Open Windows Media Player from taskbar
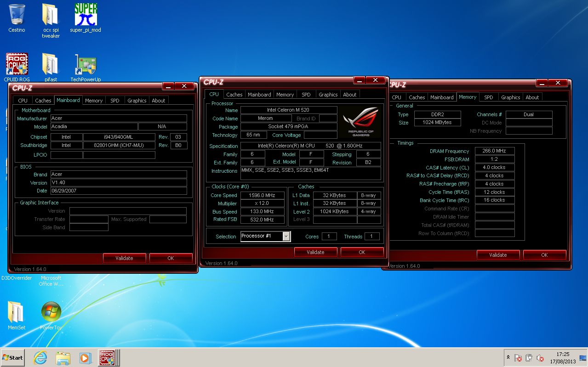The width and height of the screenshot is (588, 367). tap(86, 357)
